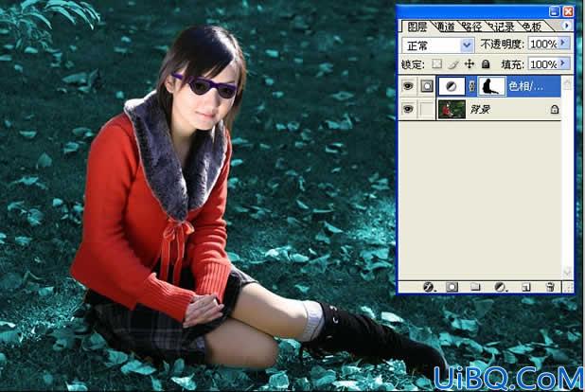The width and height of the screenshot is (585, 392).
Task: Click mask indicator icon beside hue layer eye
Action: click(x=427, y=86)
